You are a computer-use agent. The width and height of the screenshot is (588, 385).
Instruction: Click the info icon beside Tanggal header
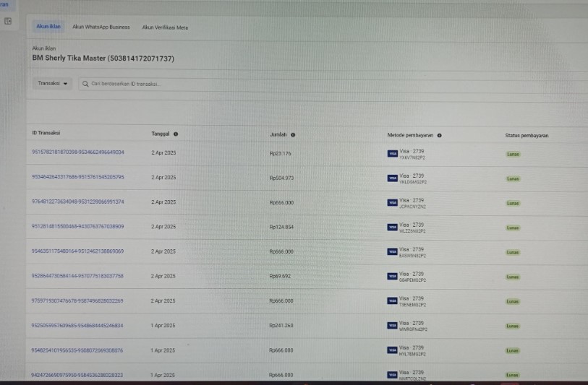coord(176,134)
